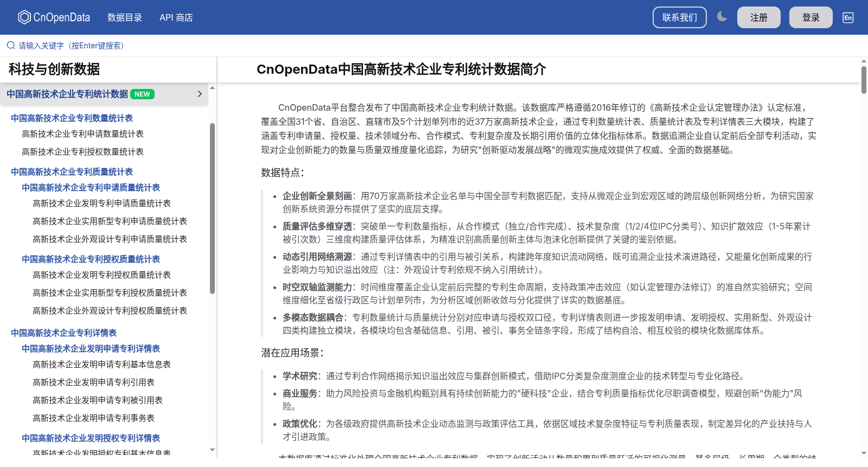Open 中国高新技术企业专利质量统计表 section
The image size is (868, 467).
[72, 171]
